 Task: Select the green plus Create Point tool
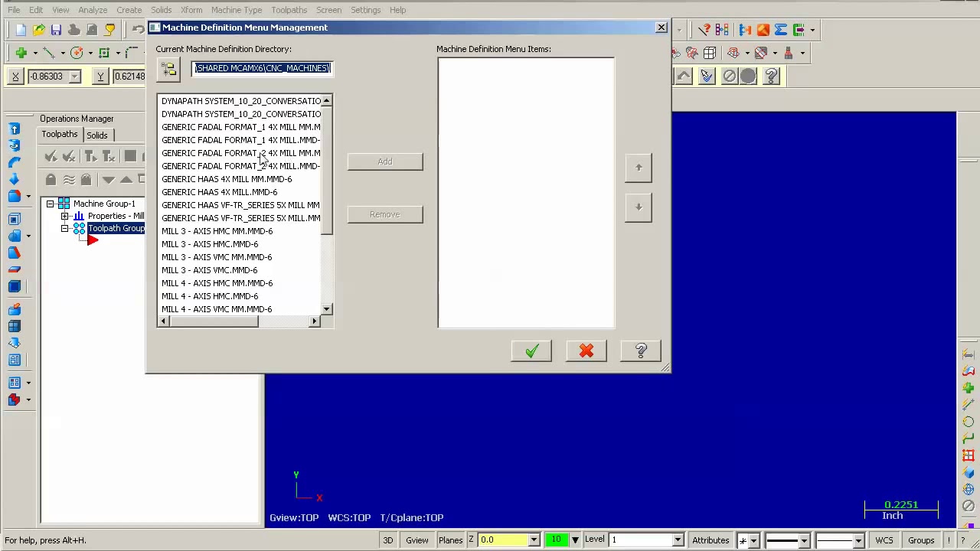[21, 53]
